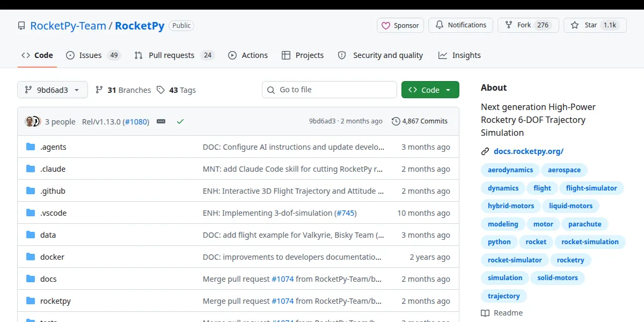The height and width of the screenshot is (322, 644).
Task: Open Security and quality tab
Action: pyautogui.click(x=380, y=55)
